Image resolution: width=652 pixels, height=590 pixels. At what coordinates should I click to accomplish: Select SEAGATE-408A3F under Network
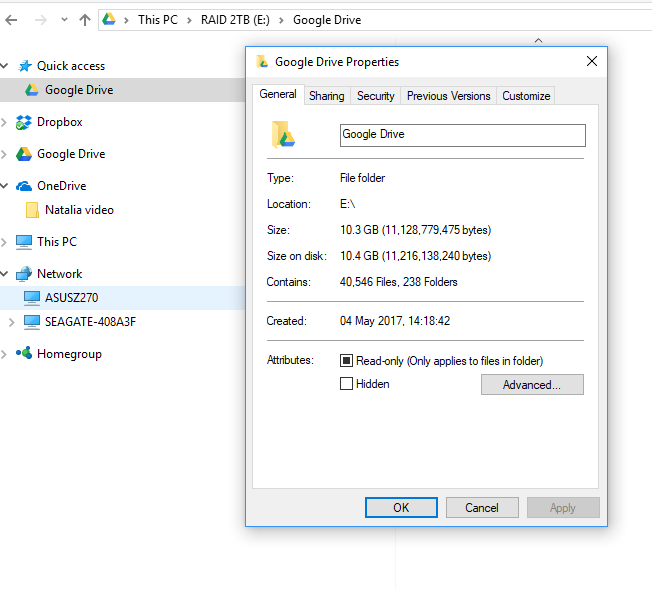[x=90, y=322]
